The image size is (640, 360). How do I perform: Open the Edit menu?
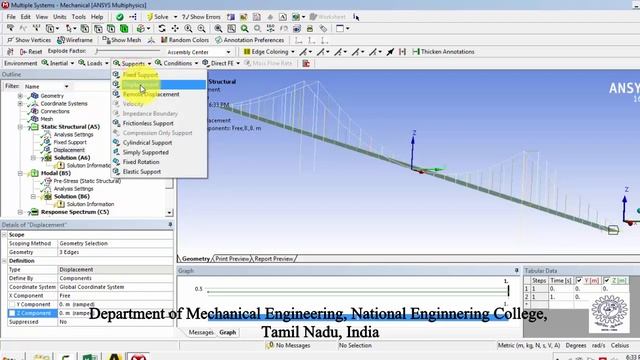(x=26, y=17)
